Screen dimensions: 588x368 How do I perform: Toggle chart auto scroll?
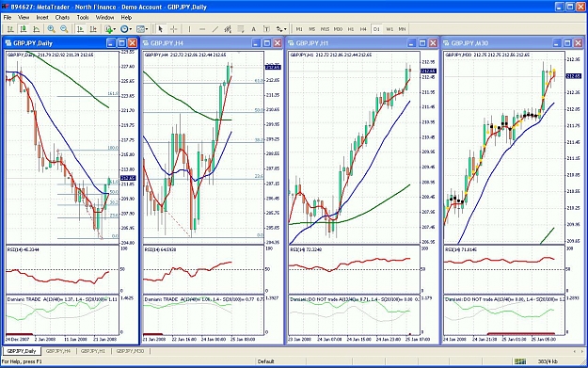point(80,29)
